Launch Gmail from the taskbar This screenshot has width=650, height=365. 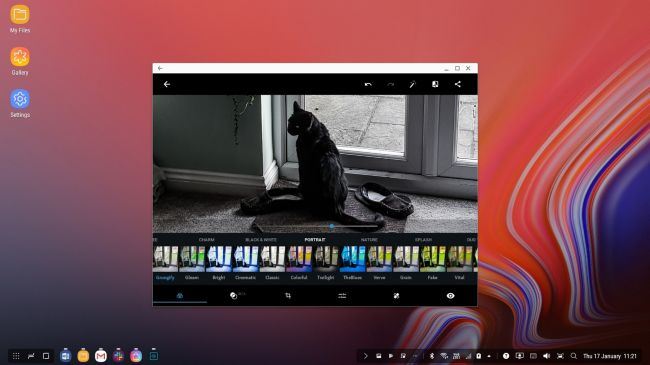click(101, 356)
